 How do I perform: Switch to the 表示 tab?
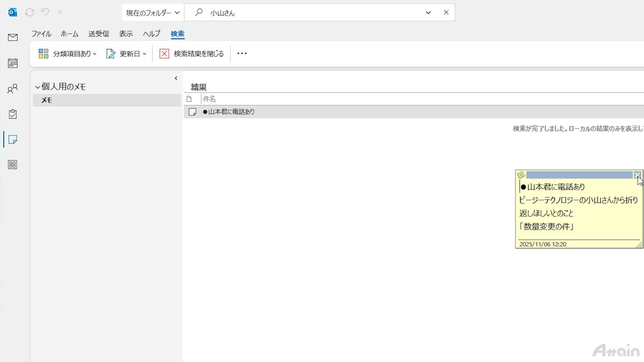[x=126, y=34]
